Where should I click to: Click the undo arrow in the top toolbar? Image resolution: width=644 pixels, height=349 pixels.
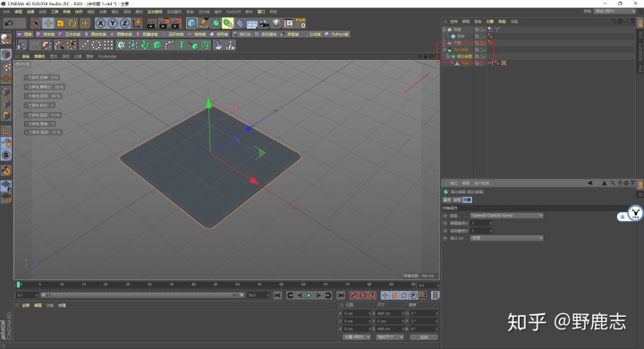pos(9,23)
